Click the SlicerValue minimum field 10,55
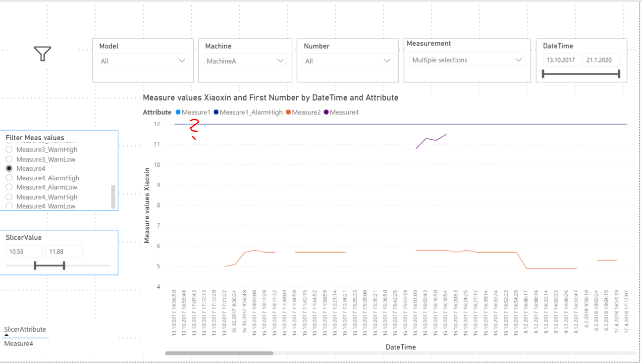The image size is (642, 364). coord(24,252)
